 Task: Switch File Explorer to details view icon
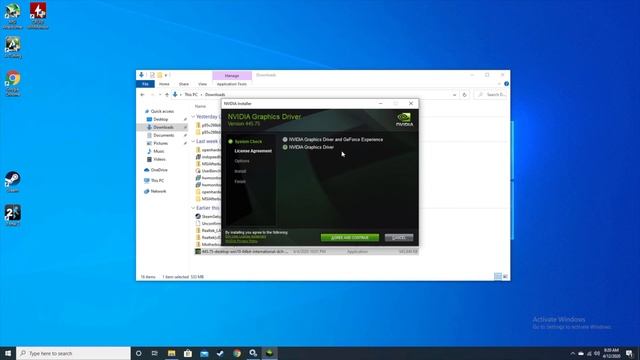coord(498,277)
